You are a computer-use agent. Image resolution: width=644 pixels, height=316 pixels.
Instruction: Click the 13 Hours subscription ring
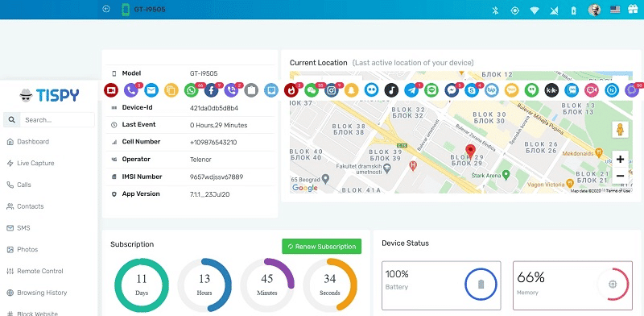click(204, 285)
